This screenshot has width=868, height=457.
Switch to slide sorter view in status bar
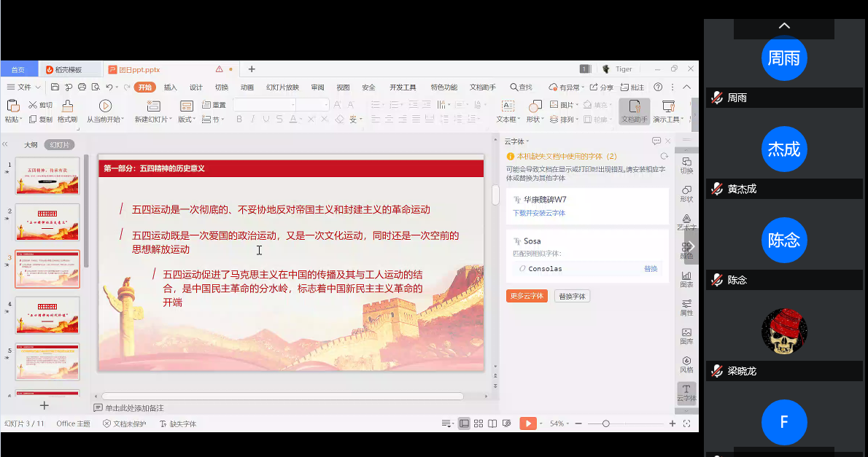click(x=478, y=423)
